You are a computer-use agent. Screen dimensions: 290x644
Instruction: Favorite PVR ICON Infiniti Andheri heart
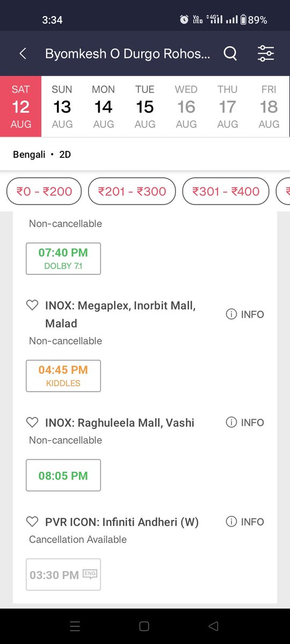point(32,522)
